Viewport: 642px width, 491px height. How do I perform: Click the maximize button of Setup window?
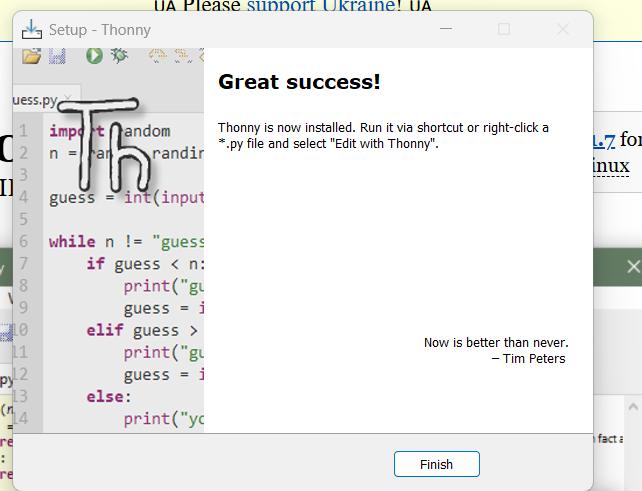[504, 29]
